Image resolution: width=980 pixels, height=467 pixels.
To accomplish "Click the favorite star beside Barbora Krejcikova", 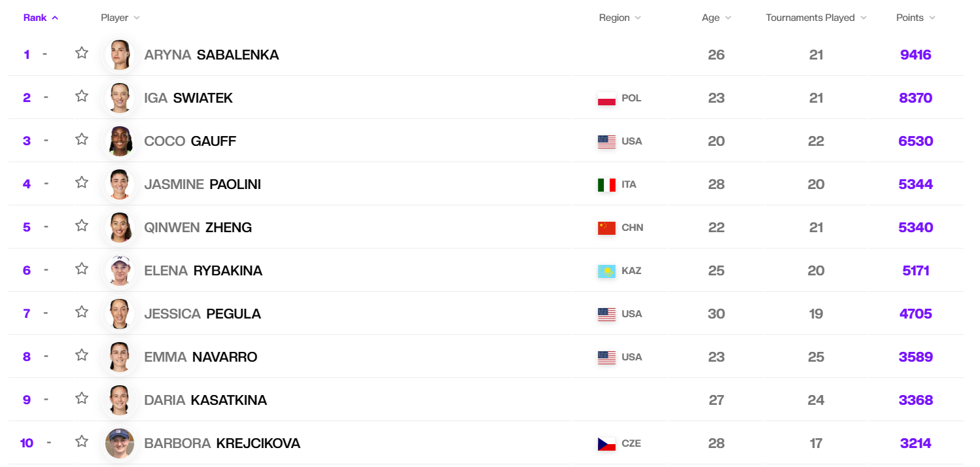I will tap(81, 441).
